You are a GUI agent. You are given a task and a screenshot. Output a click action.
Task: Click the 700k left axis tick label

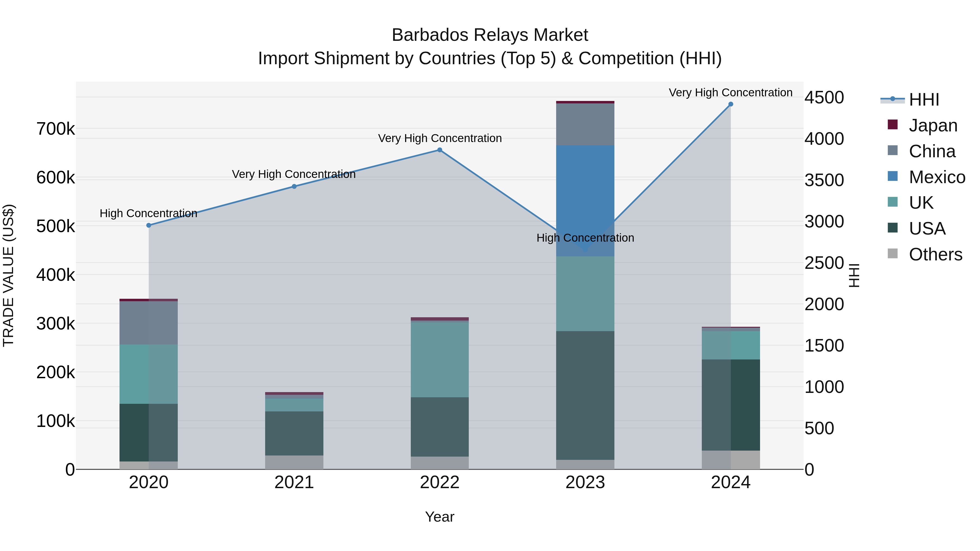(56, 129)
